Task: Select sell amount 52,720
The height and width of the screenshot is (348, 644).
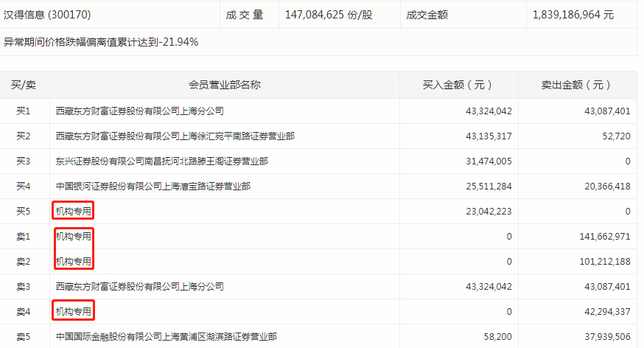Action: pos(617,136)
